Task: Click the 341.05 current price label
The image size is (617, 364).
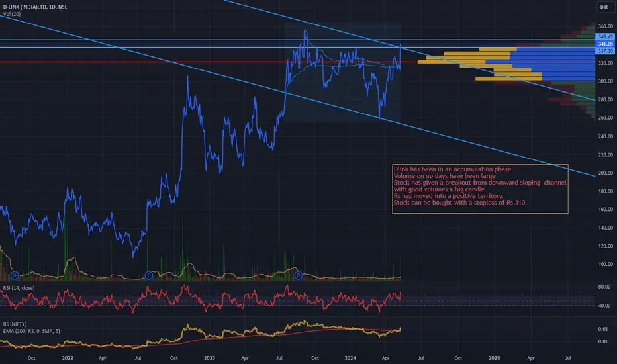Action: click(x=605, y=44)
